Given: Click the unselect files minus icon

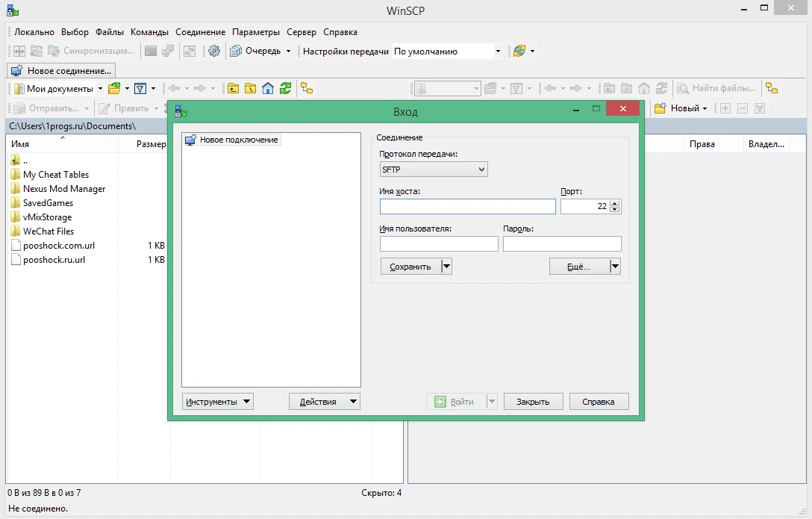Looking at the screenshot, I should [x=743, y=108].
